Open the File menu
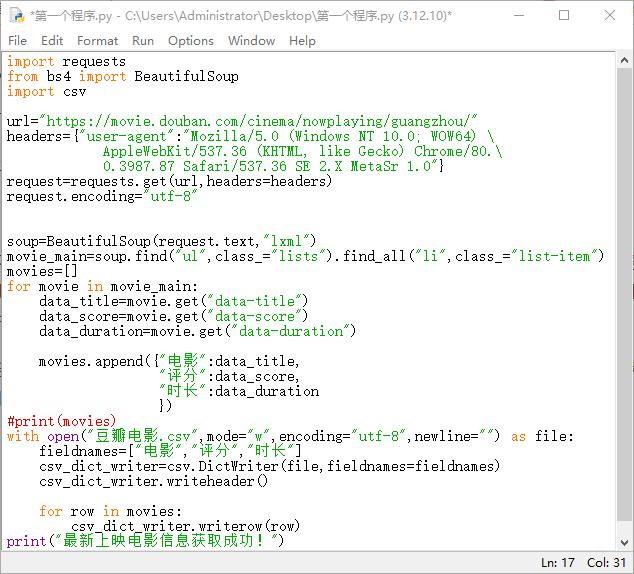 point(17,40)
